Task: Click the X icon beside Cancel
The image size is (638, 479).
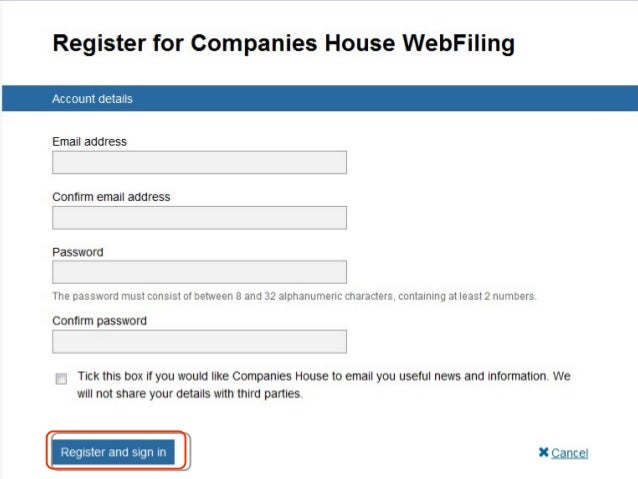Action: (543, 452)
